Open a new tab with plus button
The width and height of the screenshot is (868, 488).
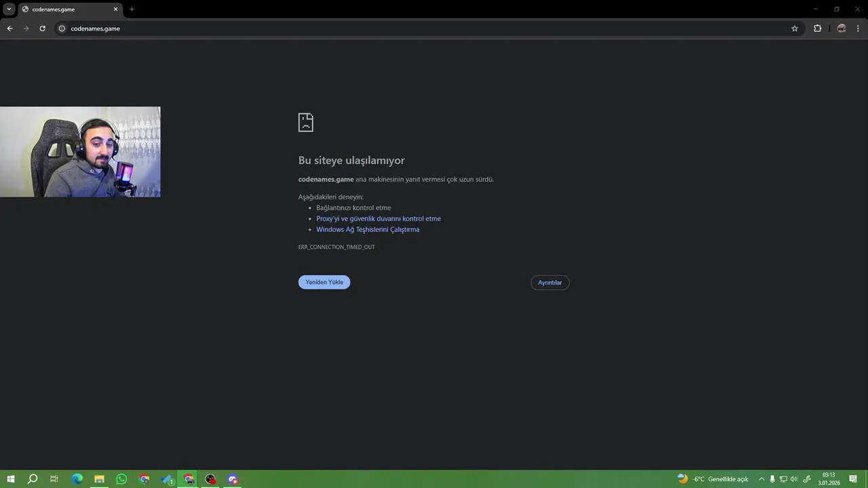point(132,9)
